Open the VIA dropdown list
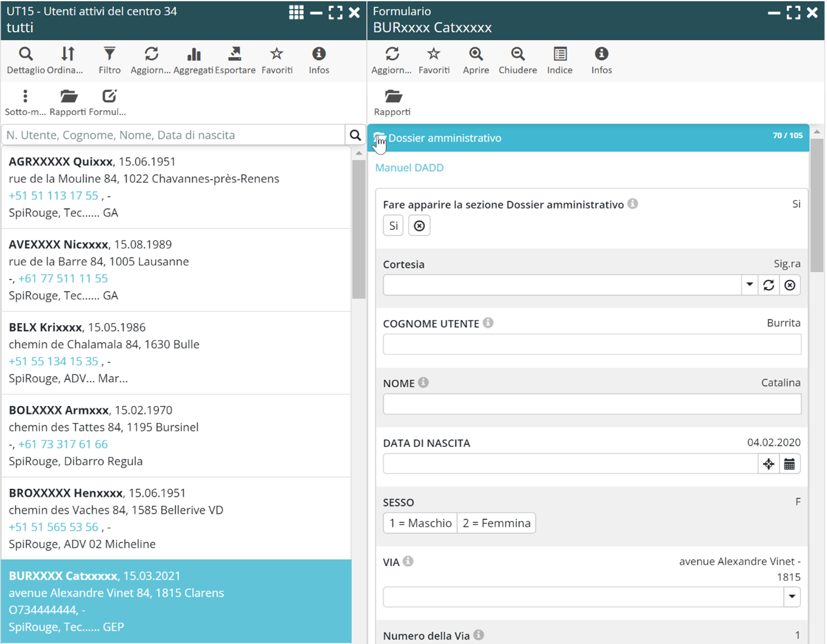Screen dimensions: 827x644 (x=792, y=597)
